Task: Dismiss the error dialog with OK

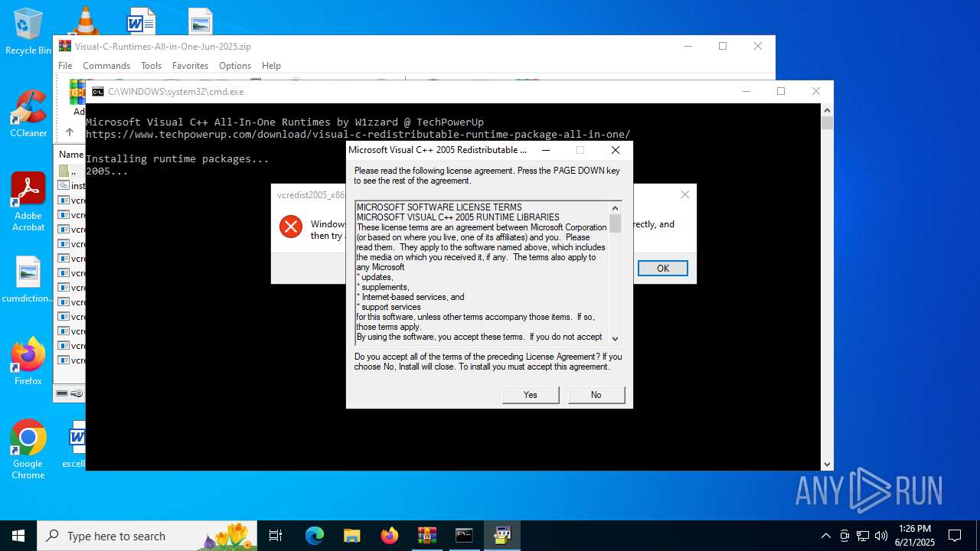Action: point(663,268)
